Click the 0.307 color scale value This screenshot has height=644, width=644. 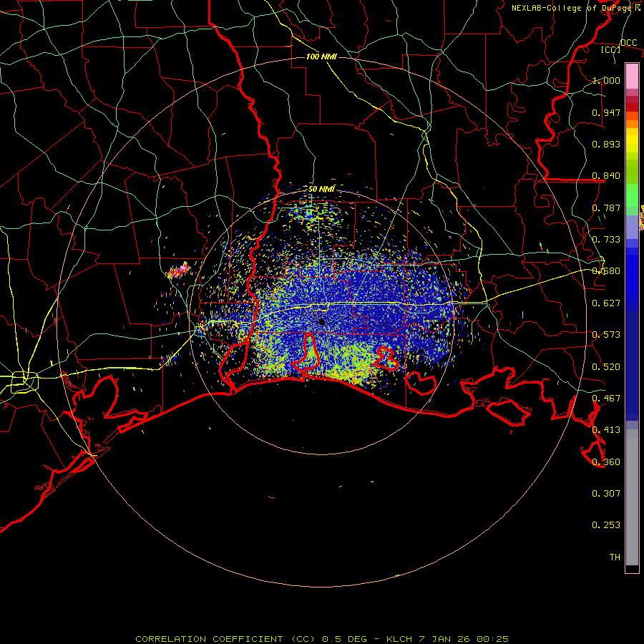tap(606, 494)
